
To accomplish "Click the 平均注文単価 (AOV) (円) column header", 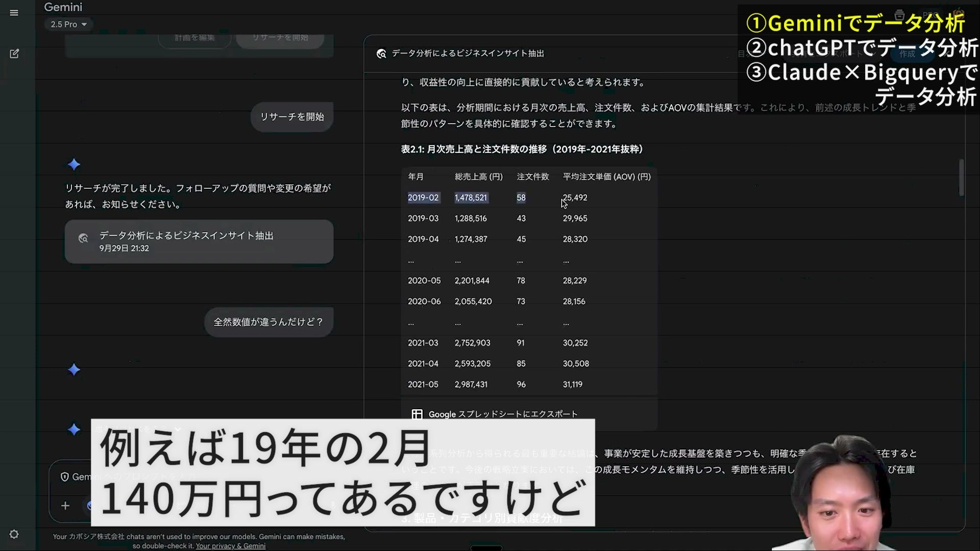I will coord(606,177).
